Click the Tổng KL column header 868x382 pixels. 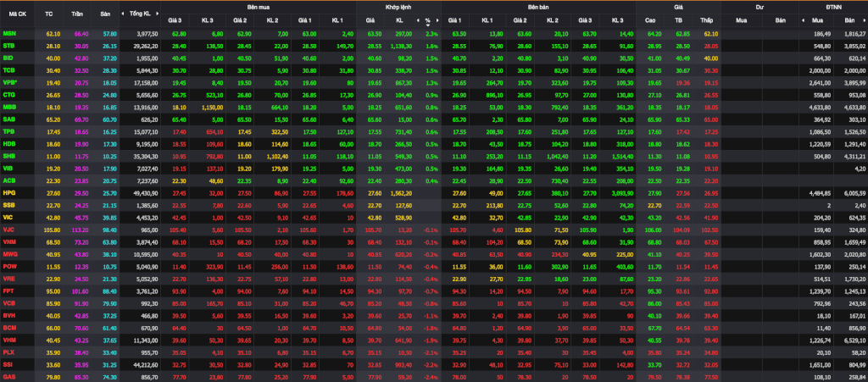coord(140,14)
